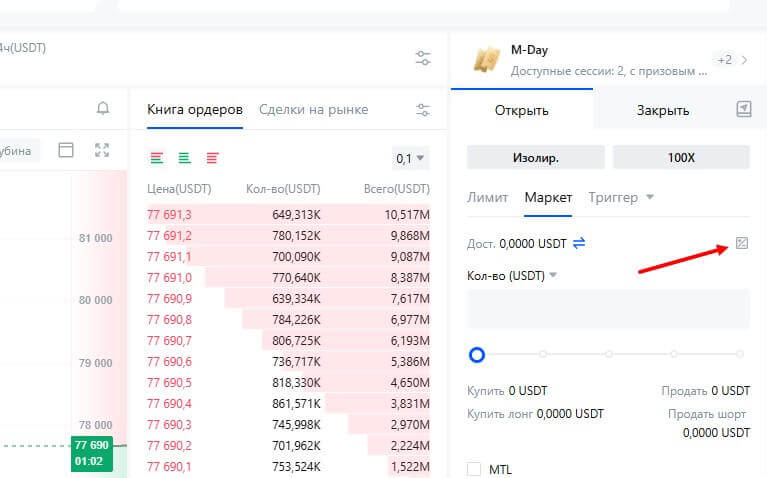Open the trading guide book icon

pyautogui.click(x=743, y=109)
